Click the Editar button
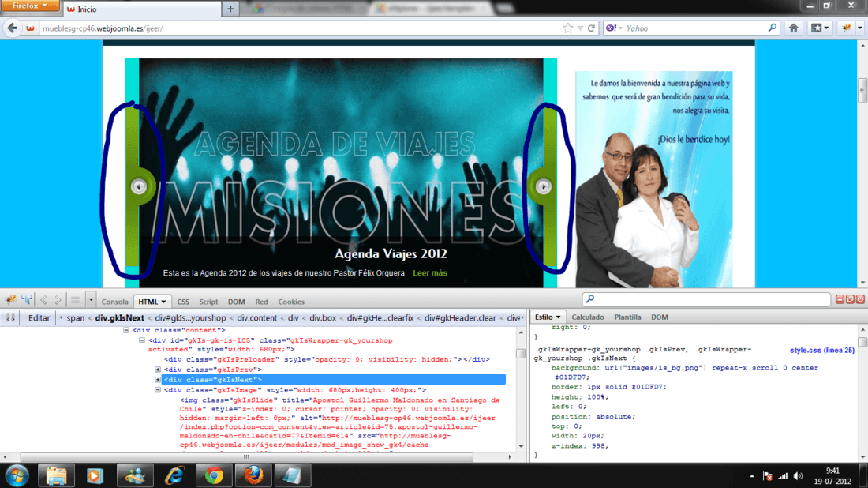 point(39,318)
